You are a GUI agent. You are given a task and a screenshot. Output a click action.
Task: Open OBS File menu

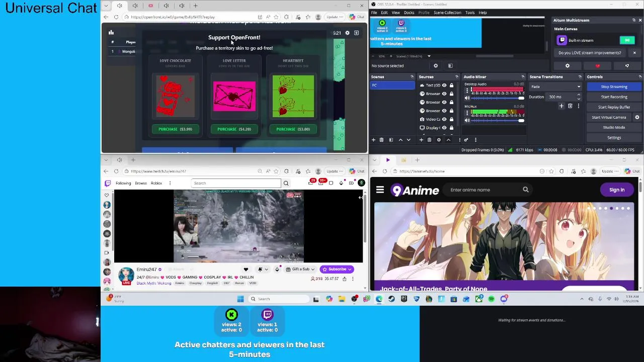[374, 13]
